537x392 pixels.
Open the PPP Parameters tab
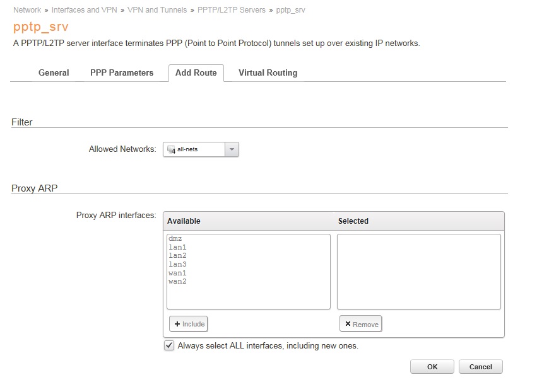(122, 72)
